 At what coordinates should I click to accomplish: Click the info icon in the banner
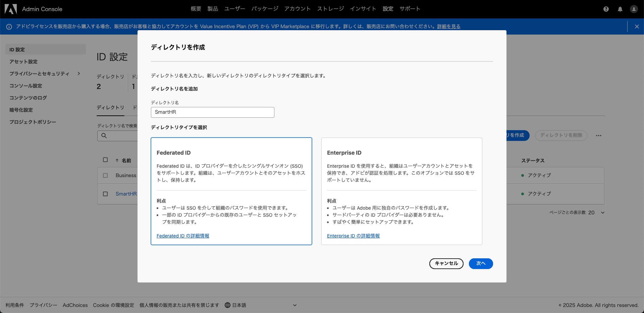pos(9,27)
